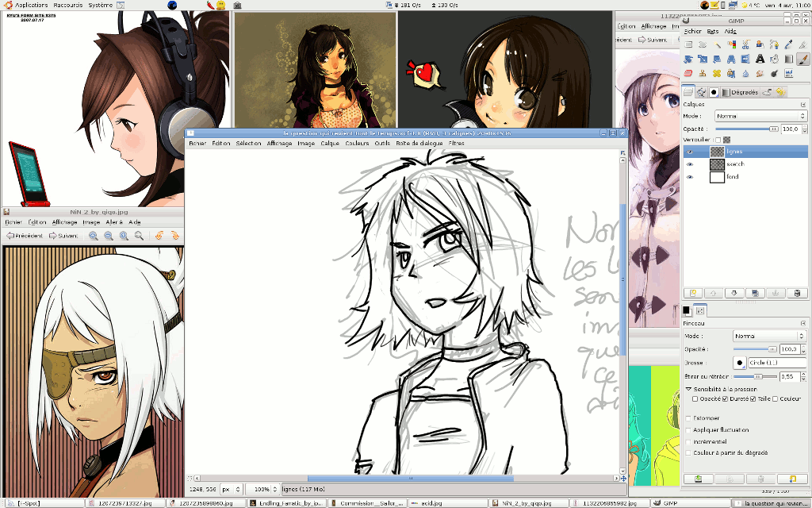Open the Calques panel configuration menu

click(x=803, y=104)
